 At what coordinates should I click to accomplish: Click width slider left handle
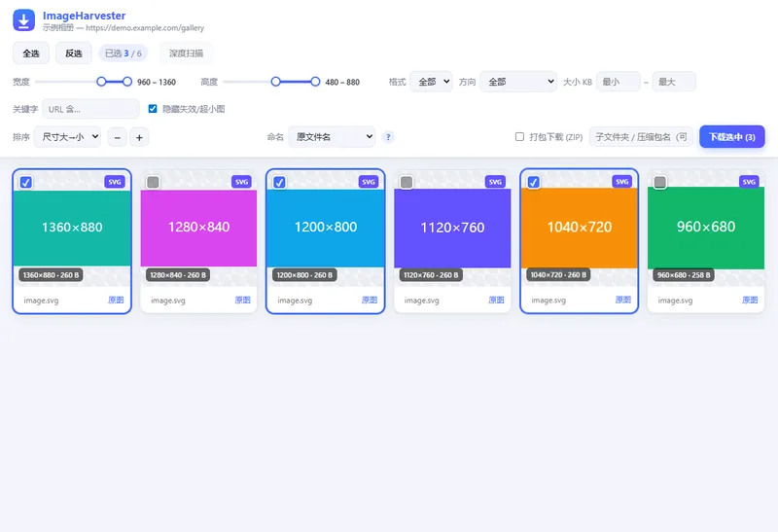[101, 82]
